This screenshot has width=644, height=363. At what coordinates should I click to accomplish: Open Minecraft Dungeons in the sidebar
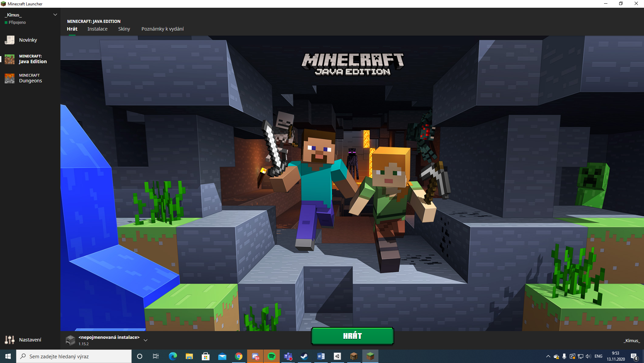click(10, 78)
